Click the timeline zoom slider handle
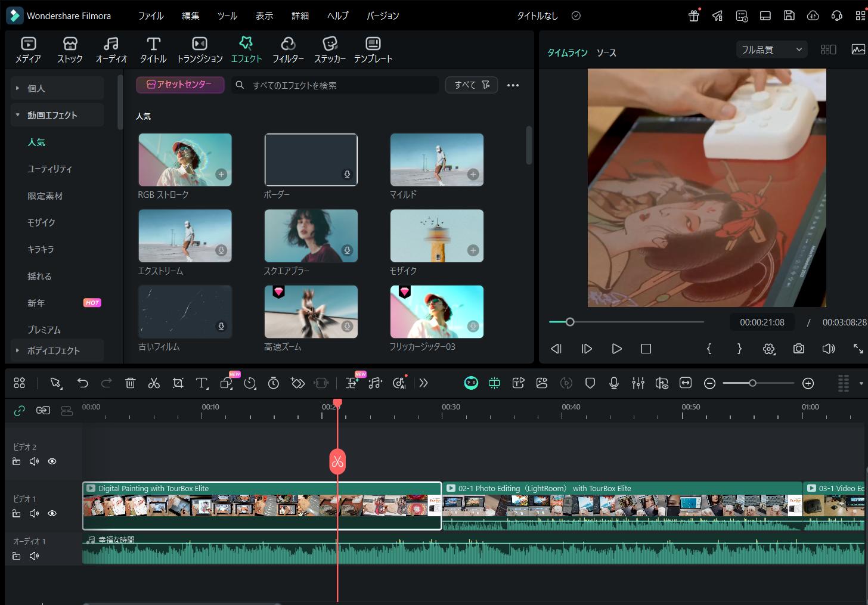Image resolution: width=868 pixels, height=605 pixels. [752, 383]
